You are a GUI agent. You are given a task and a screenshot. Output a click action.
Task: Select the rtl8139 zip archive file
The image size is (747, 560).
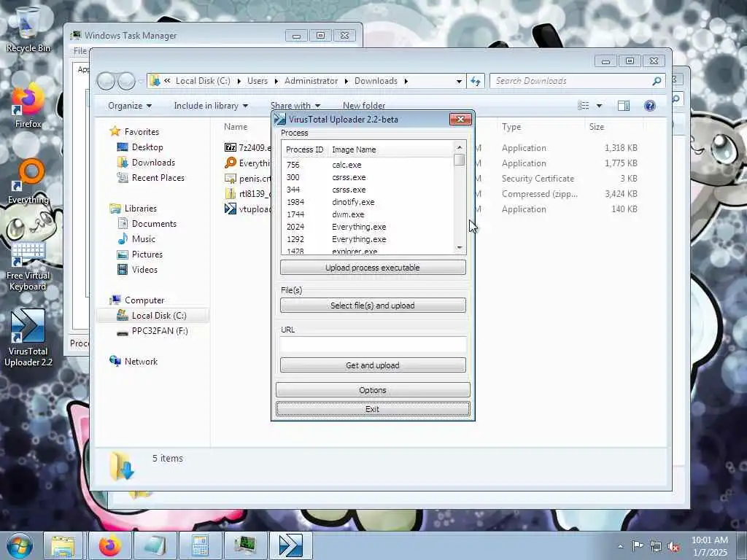coord(248,194)
